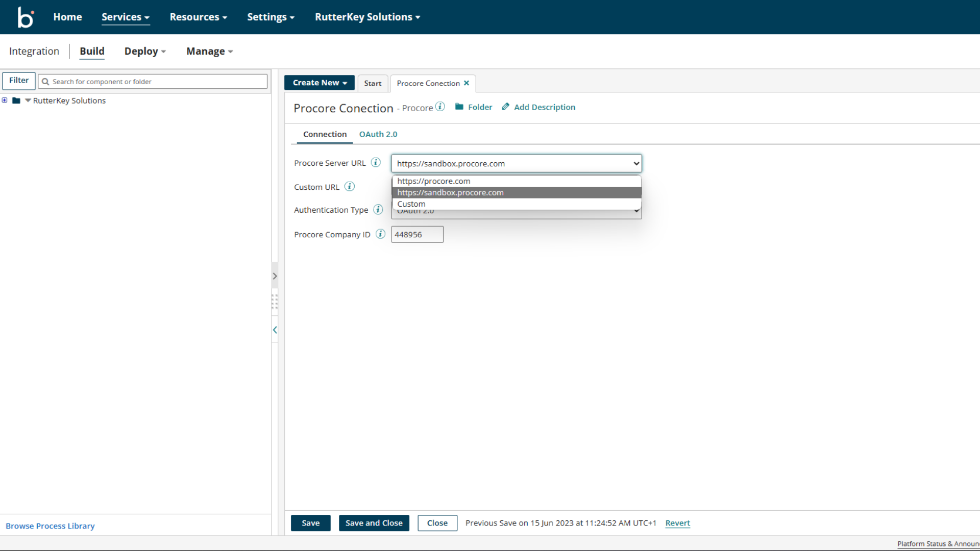Screen dimensions: 980x551
Task: Click the Save button
Action: [310, 523]
